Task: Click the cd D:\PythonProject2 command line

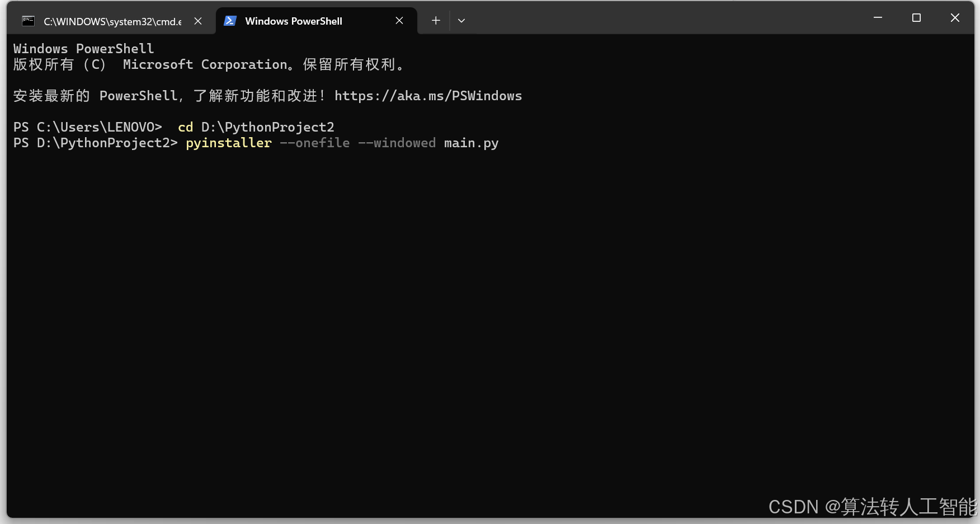Action: [256, 127]
